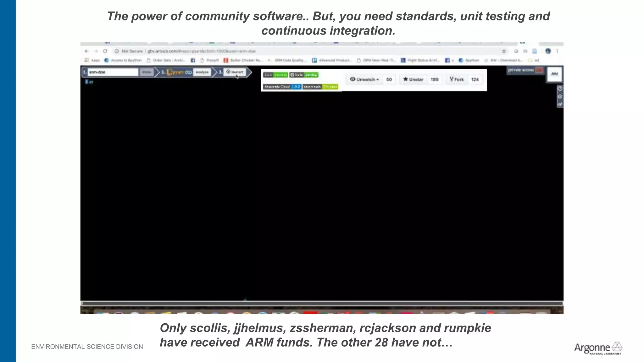Image resolution: width=644 pixels, height=362 pixels.
Task: Select the URL text in the address bar
Action: coord(202,51)
